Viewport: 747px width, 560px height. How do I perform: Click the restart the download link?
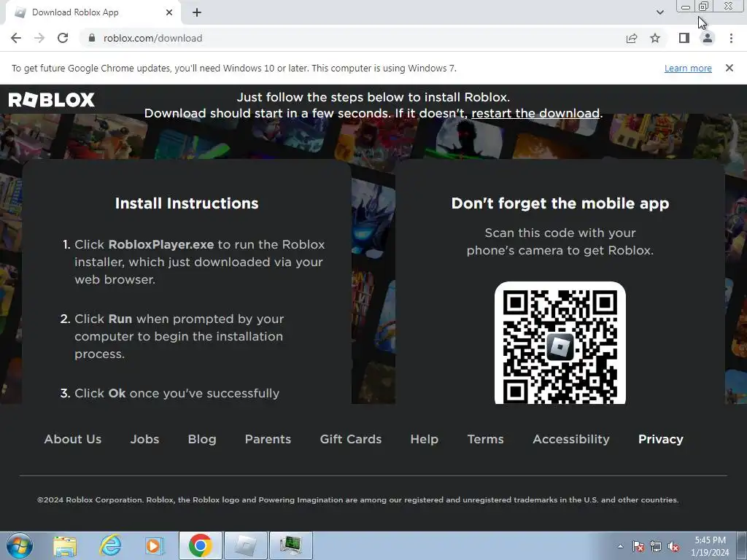tap(535, 113)
